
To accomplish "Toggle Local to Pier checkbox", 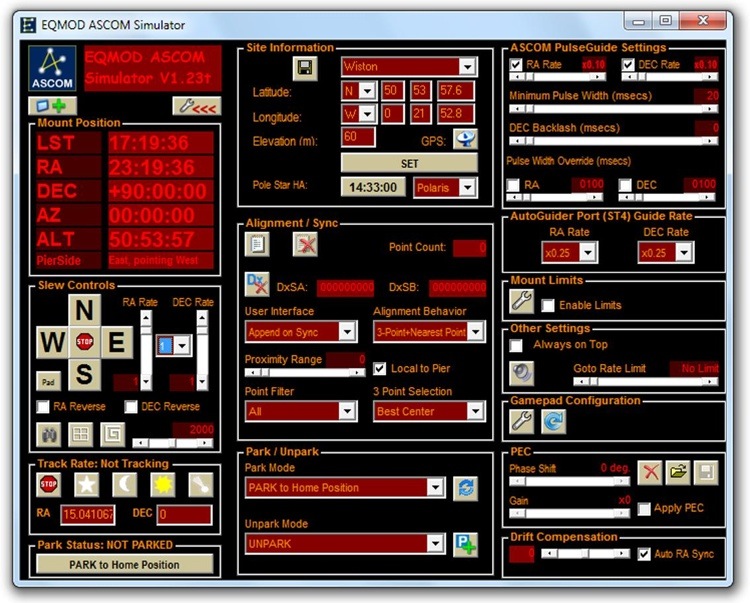I will coord(380,369).
